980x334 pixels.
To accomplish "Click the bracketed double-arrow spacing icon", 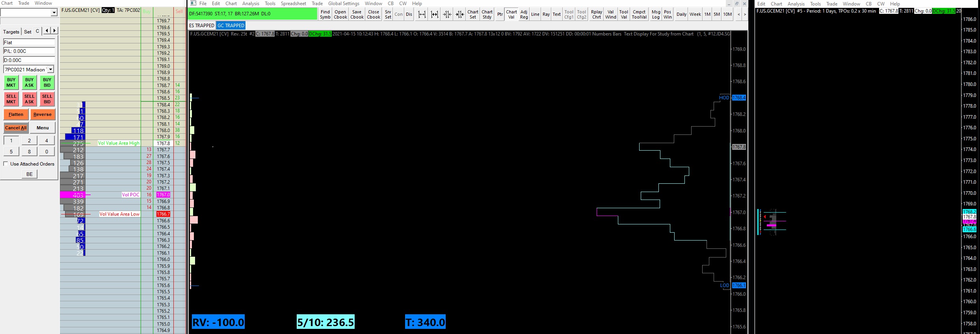I will [x=434, y=15].
